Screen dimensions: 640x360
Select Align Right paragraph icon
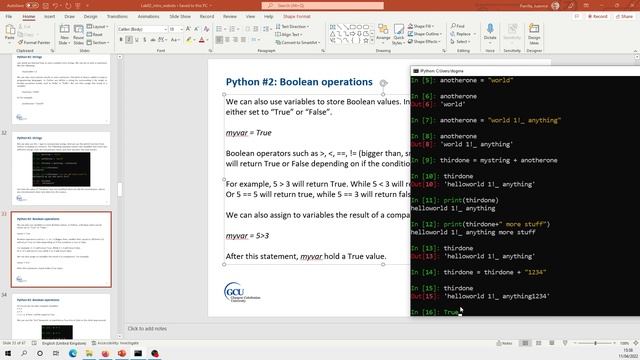236,40
